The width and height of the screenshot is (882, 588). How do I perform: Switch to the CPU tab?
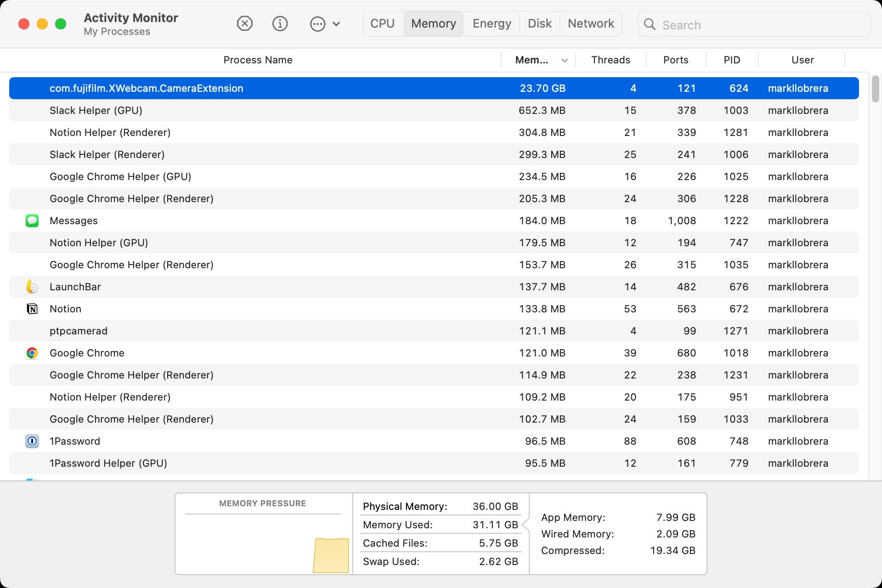pos(382,23)
